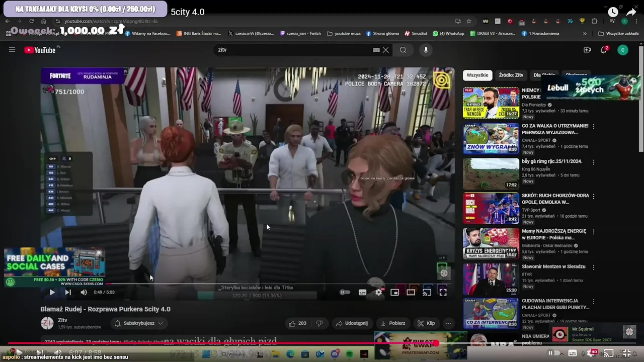This screenshot has width=644, height=362.
Task: Expand hidden bookmarks with double chevron
Action: point(585,34)
